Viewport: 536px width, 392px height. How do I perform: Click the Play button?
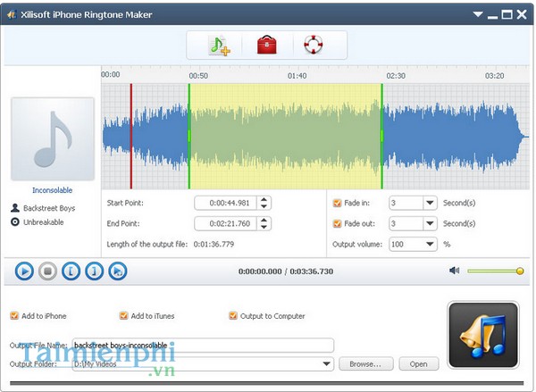pyautogui.click(x=24, y=271)
